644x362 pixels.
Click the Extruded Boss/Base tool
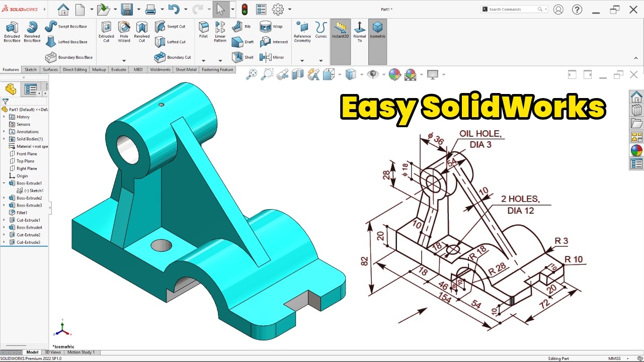coord(12,32)
